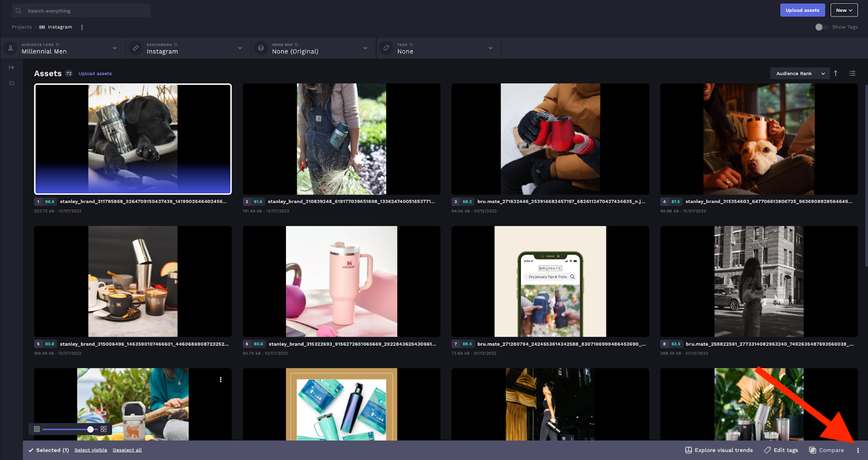Screen dimensions: 868x460
Task: Select the black-and-white street thumbnail
Action: [759, 282]
